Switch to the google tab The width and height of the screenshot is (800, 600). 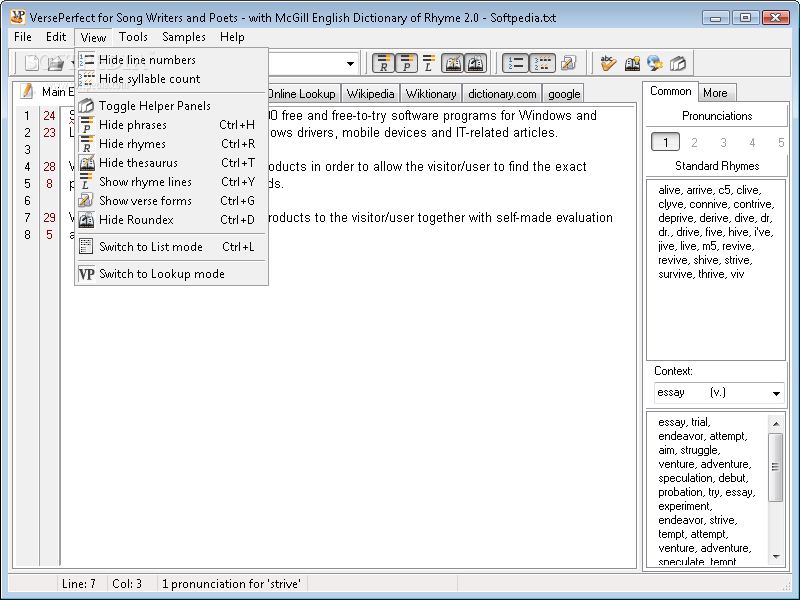tap(564, 93)
